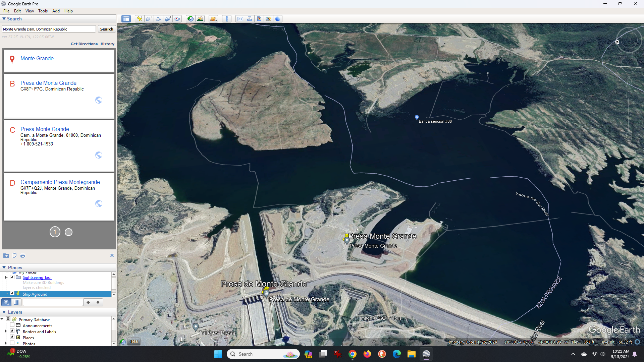This screenshot has height=362, width=644.
Task: Expand the Borders and Labels layer
Action: pyautogui.click(x=6, y=331)
